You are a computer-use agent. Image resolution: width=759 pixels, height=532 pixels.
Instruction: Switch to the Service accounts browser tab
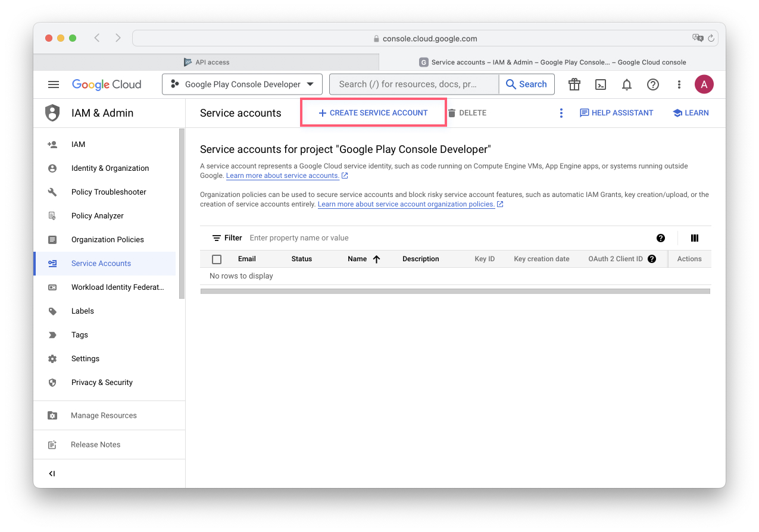(552, 62)
